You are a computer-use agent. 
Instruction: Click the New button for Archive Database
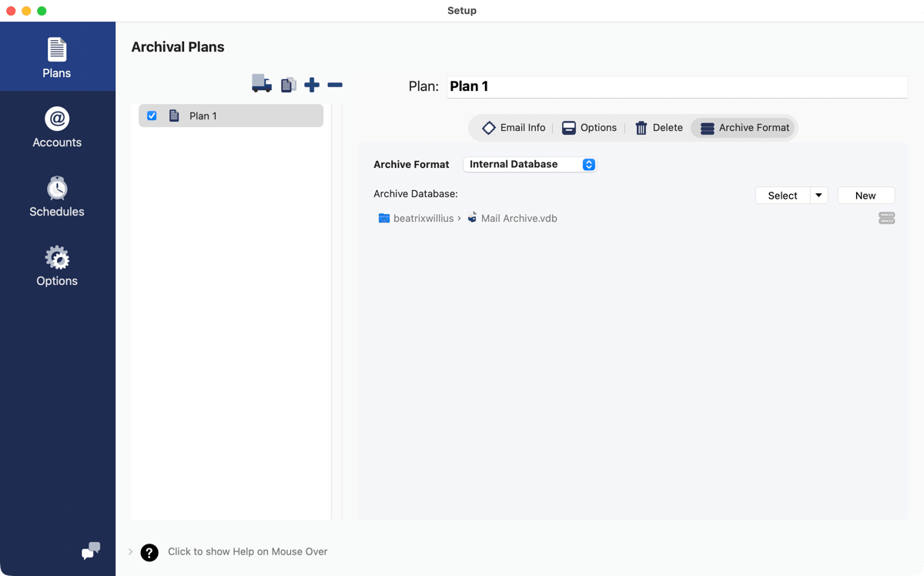(x=865, y=195)
